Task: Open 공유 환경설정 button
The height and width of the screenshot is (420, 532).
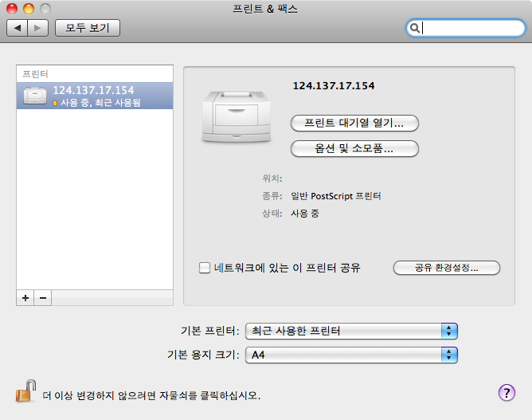Action: 447,268
